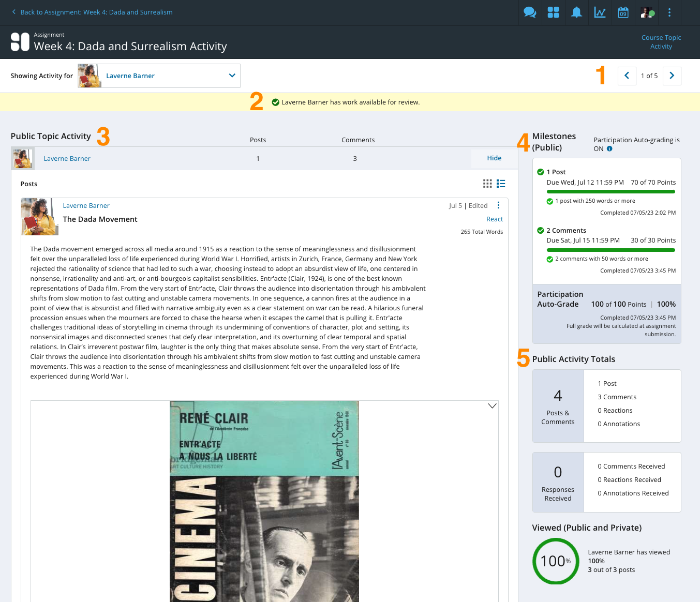Open the profile avatar menu

pyautogui.click(x=646, y=12)
